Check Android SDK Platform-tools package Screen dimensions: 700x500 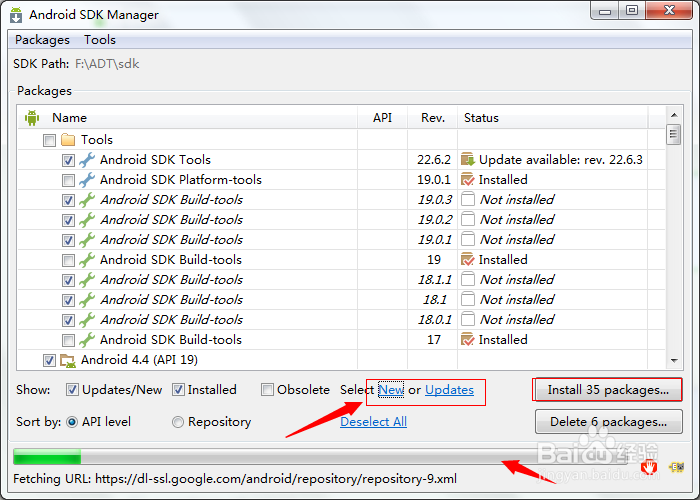pos(68,180)
